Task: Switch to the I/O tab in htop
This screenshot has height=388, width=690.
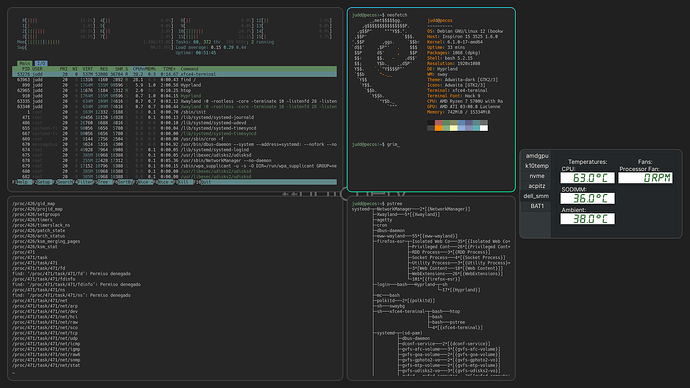Action: [41, 63]
